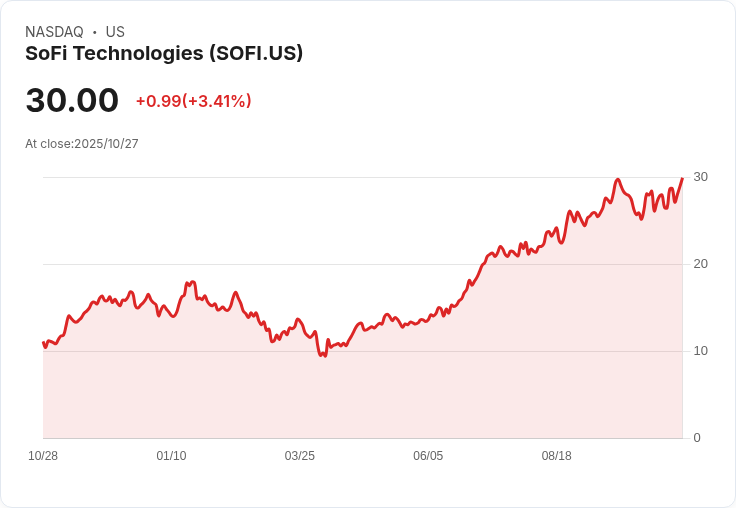The image size is (736, 508).
Task: Select the 01/10 date on x-axis
Action: coord(171,456)
